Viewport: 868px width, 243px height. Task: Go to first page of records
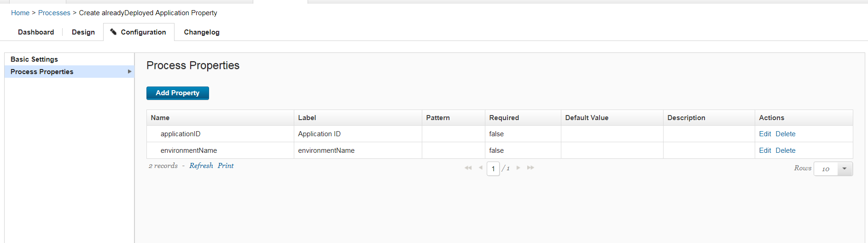(x=468, y=168)
